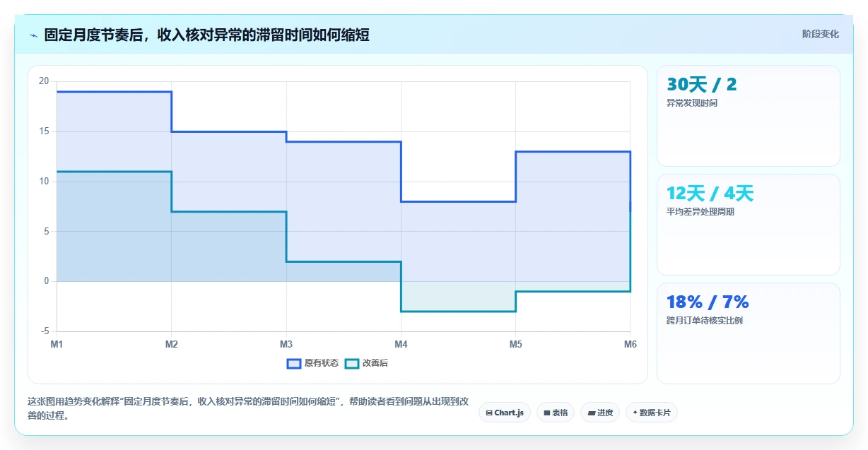Click the y-axis value 20

[44, 81]
